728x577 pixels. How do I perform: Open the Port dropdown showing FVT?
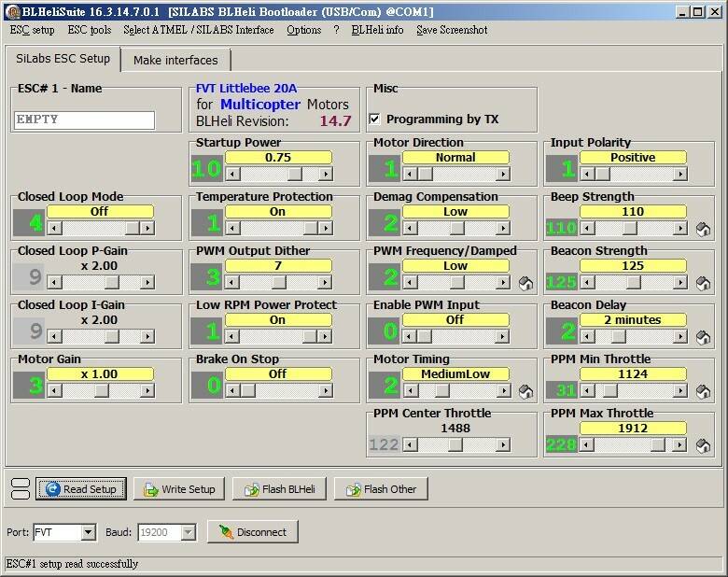point(88,532)
